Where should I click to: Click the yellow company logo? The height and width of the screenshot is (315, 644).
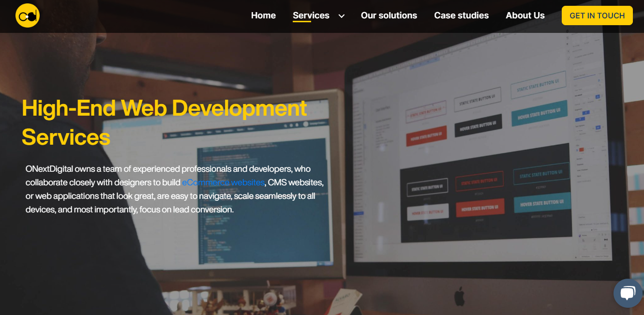[x=28, y=16]
